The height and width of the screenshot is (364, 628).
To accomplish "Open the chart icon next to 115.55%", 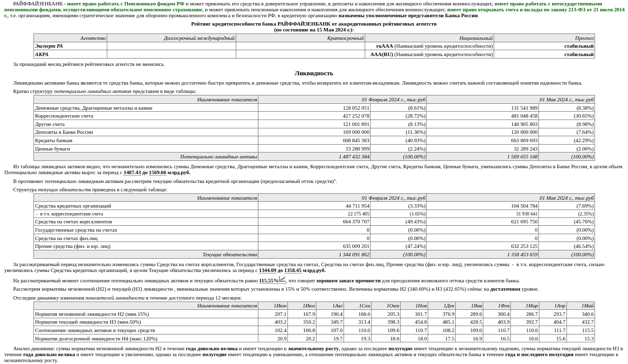I will (x=282, y=279).
